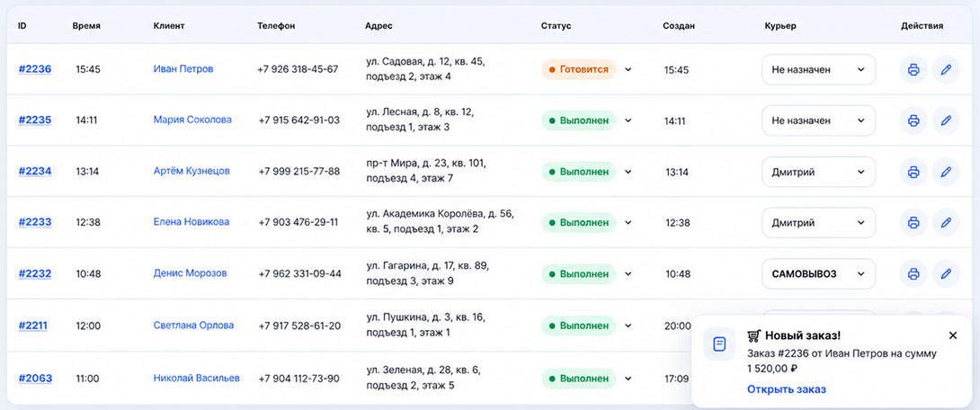Close the Новый заказ notification

(x=952, y=335)
